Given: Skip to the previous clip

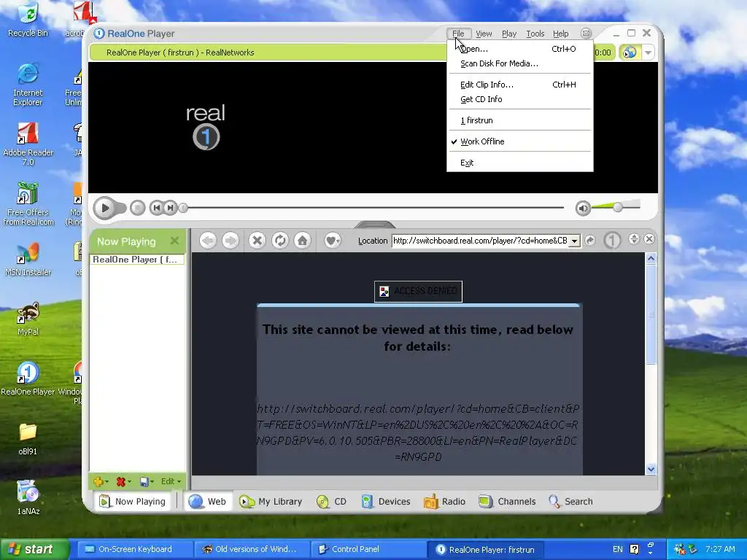Looking at the screenshot, I should (x=156, y=208).
